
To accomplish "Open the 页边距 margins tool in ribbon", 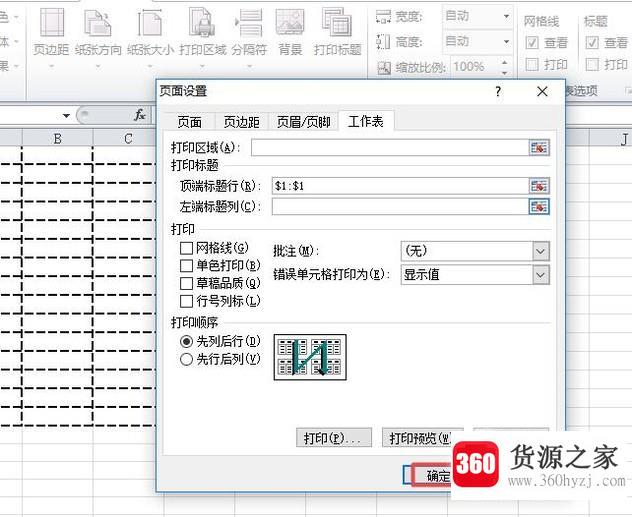I will coord(51,32).
